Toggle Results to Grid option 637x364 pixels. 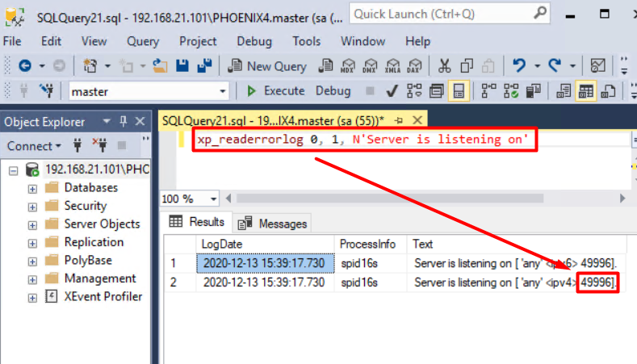[585, 91]
